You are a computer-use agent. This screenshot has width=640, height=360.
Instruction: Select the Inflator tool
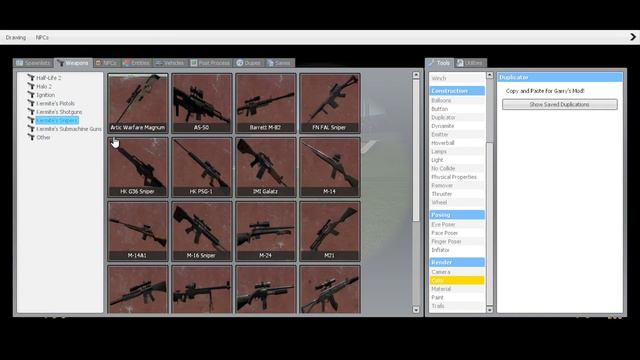(x=457, y=250)
